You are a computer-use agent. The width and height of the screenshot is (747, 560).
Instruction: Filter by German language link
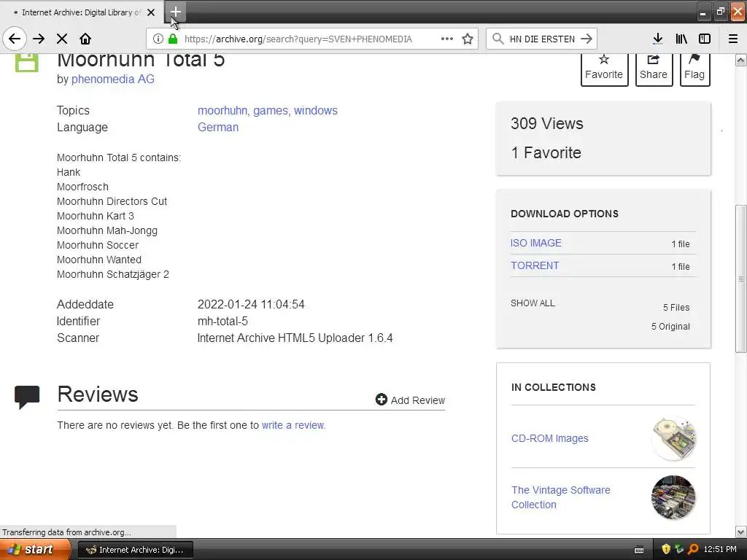click(218, 127)
